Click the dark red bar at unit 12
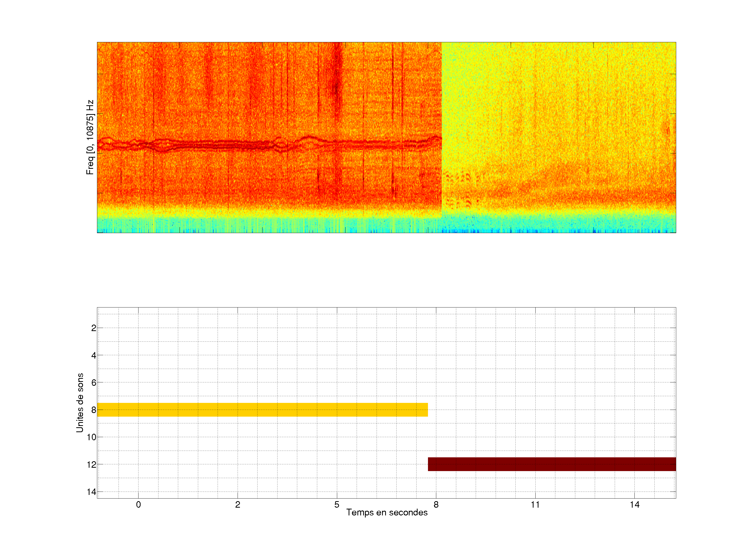The image size is (747, 560). pos(551,464)
